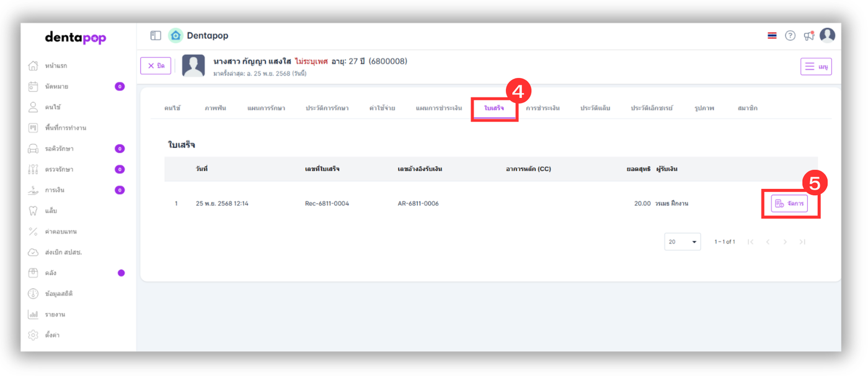Viewport: 868px width, 376px height.
Task: Click reference number AR-6811-0006
Action: click(x=418, y=204)
